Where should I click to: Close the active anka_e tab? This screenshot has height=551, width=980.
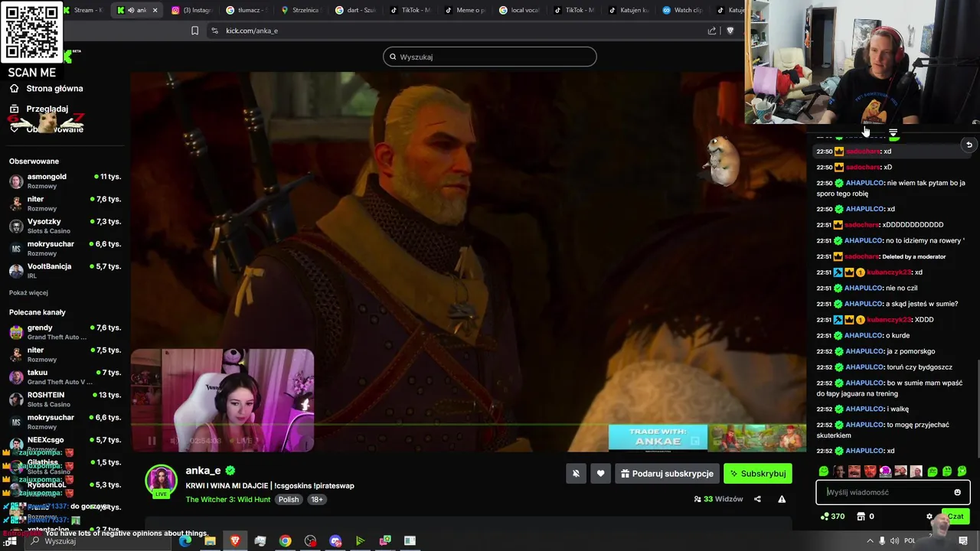(x=155, y=10)
